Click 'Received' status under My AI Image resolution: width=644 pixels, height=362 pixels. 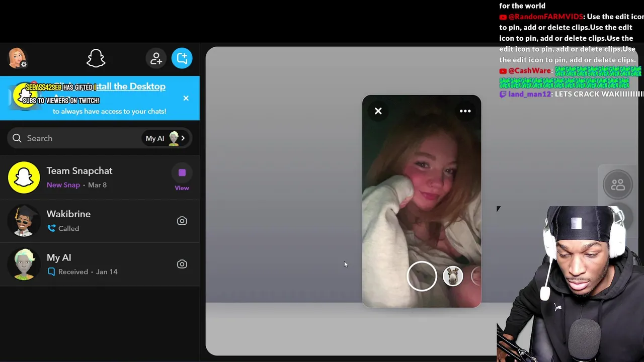click(73, 271)
